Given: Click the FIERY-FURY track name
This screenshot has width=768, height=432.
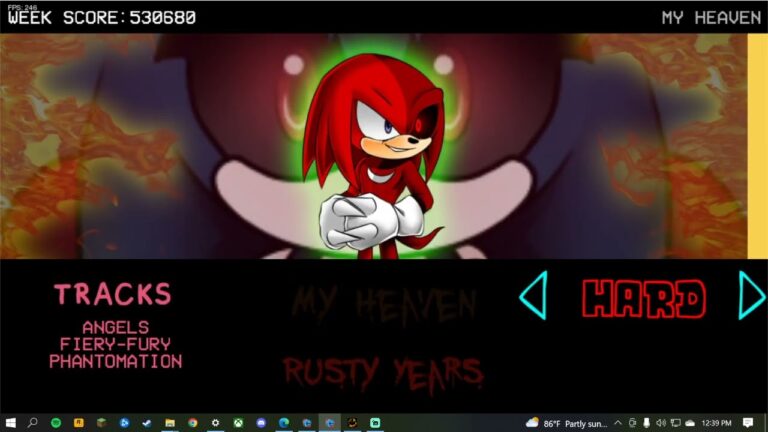Looking at the screenshot, I should click(116, 344).
